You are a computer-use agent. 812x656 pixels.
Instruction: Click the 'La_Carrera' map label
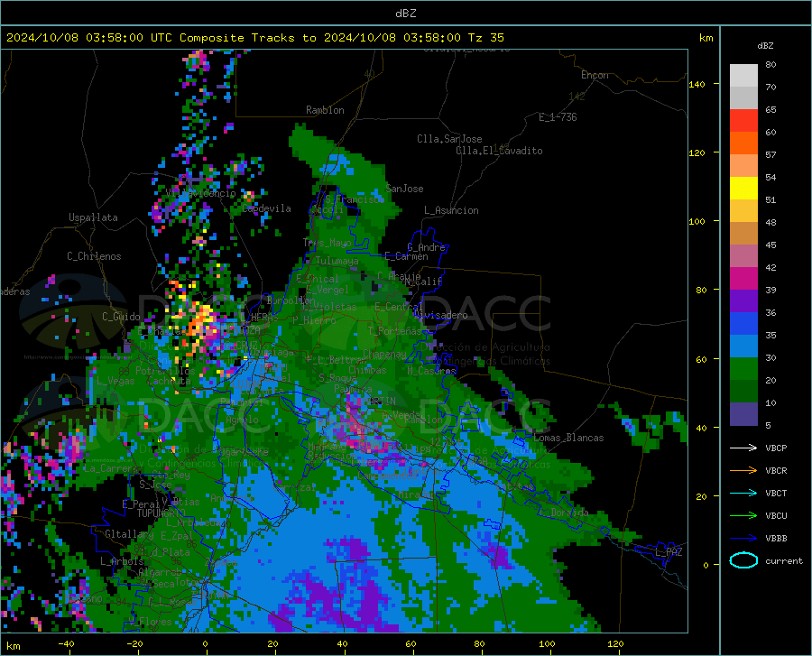(111, 468)
